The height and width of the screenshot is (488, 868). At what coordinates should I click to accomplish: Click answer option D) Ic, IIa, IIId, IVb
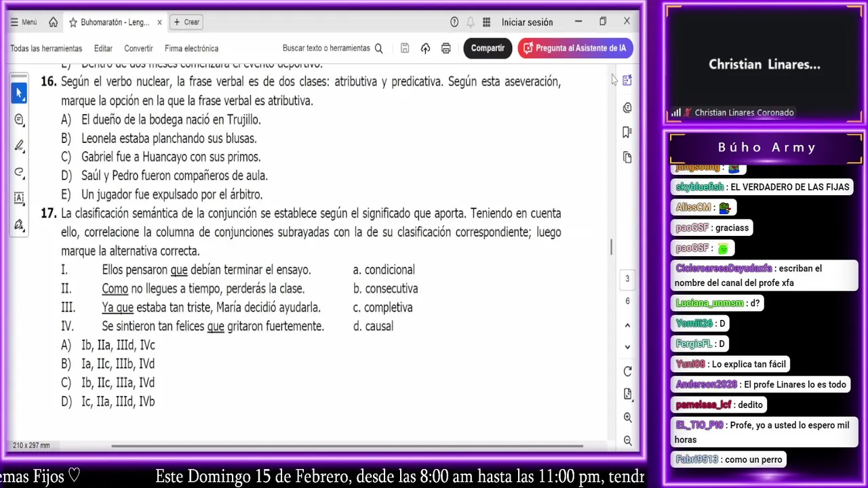[x=108, y=401]
